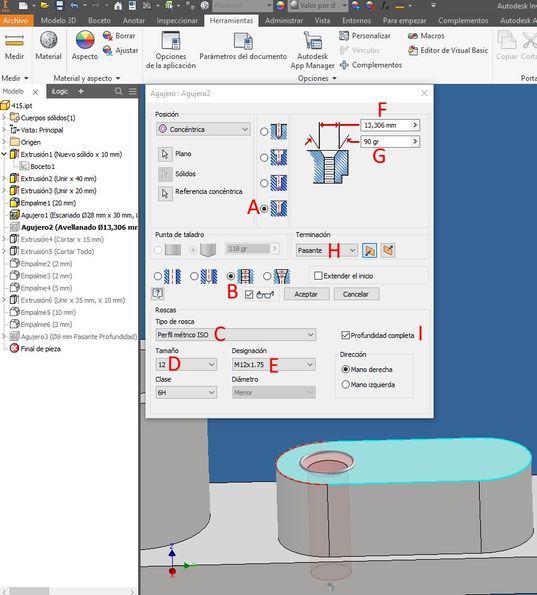Select the first Terminación direction icon

click(369, 250)
